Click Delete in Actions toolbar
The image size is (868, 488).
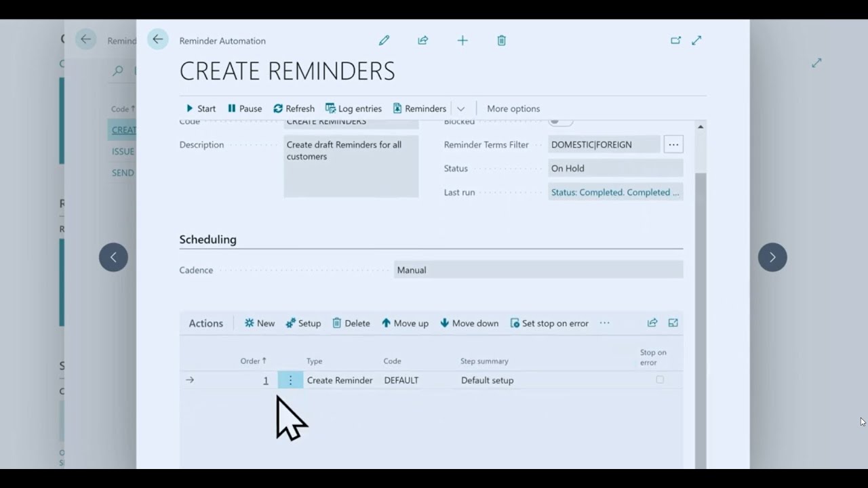[351, 323]
